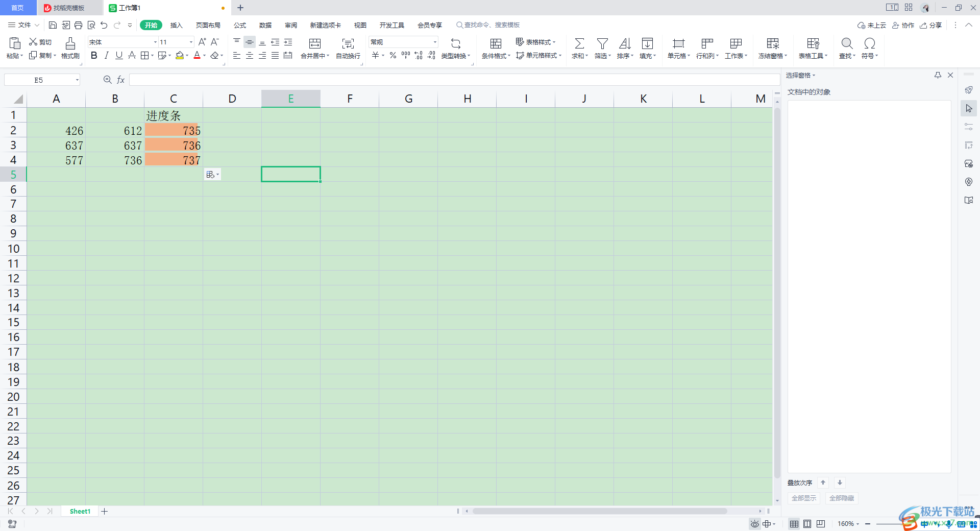Open the 数据 (Data) tab

click(265, 25)
